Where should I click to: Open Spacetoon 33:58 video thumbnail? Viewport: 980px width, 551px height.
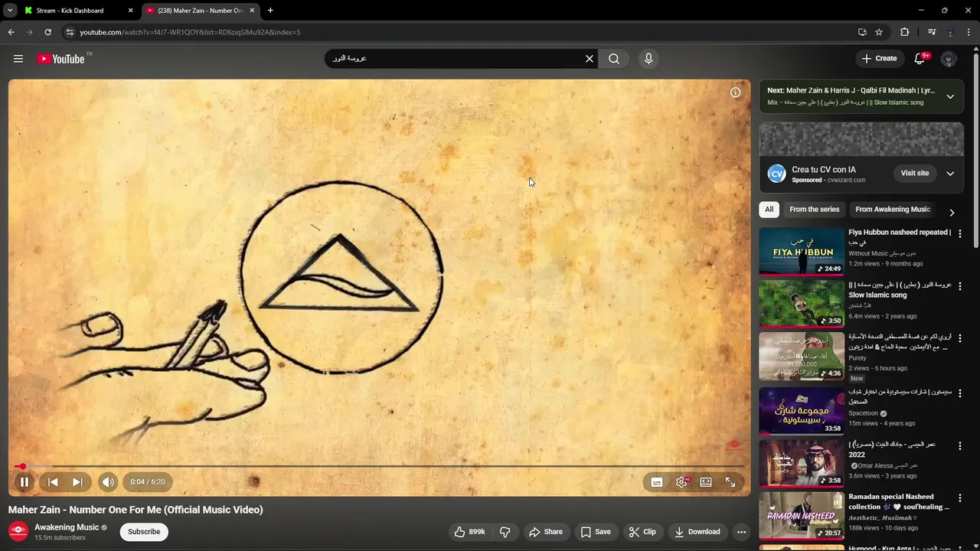click(x=802, y=410)
